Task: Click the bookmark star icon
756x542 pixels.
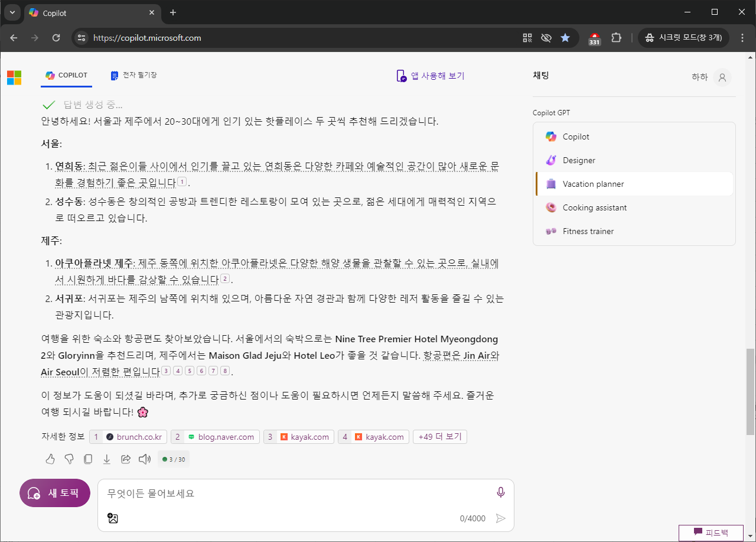Action: click(x=565, y=38)
